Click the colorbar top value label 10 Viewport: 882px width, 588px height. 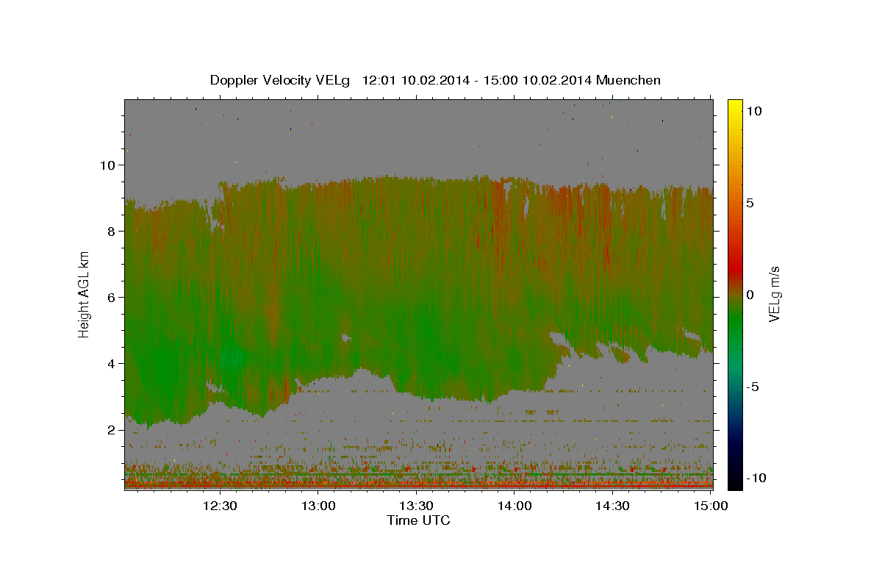[x=754, y=110]
